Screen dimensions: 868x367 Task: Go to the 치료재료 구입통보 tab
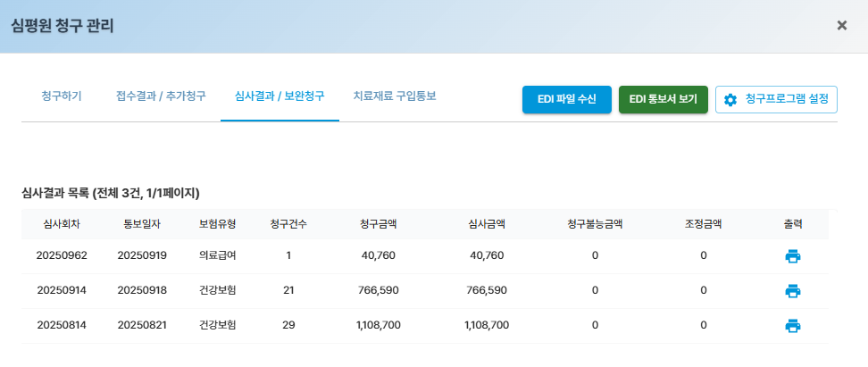(395, 96)
